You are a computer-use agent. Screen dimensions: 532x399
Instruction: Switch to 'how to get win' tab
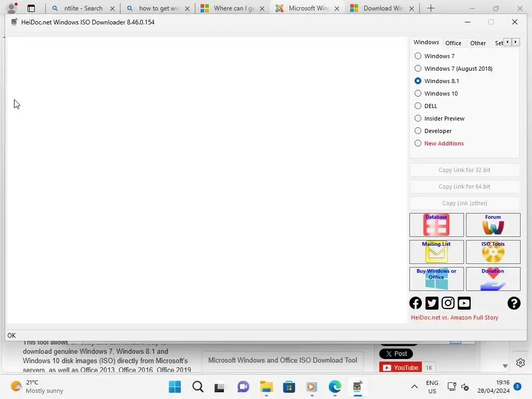159,8
